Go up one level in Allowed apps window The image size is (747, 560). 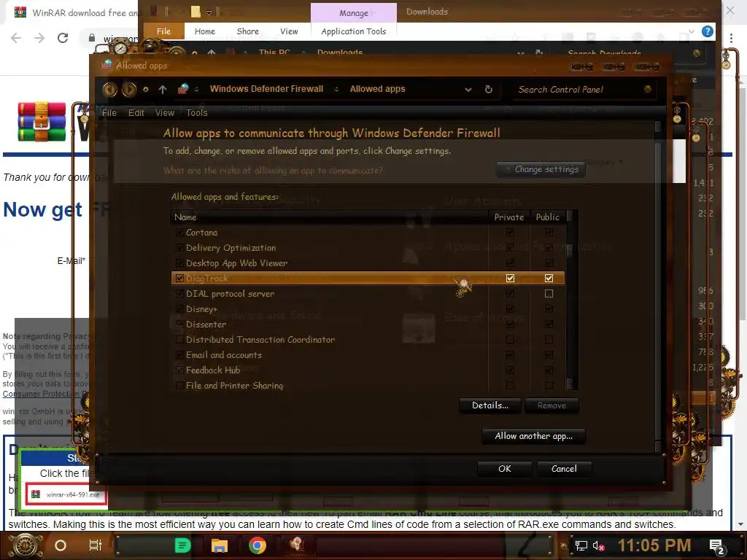(163, 89)
